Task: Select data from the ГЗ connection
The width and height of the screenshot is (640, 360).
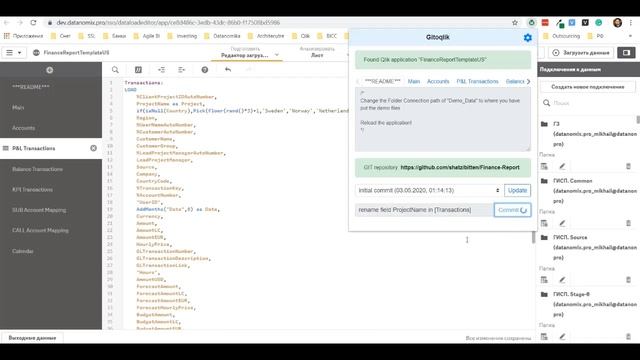Action: pyautogui.click(x=544, y=167)
